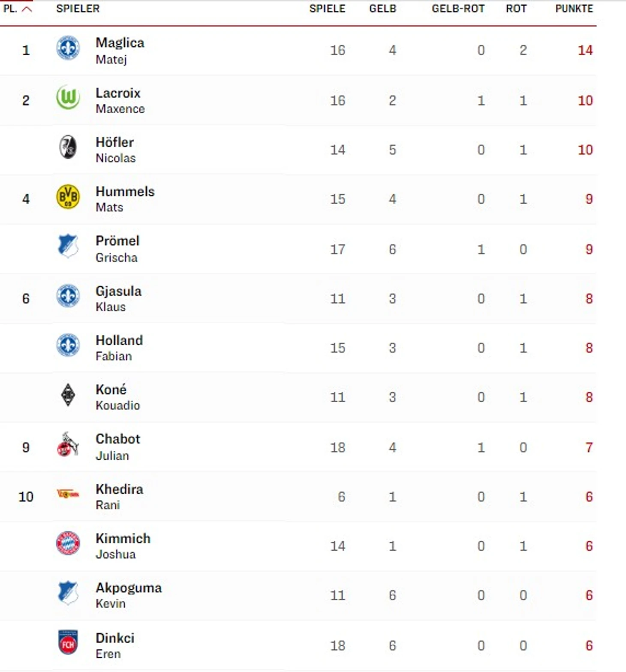
Task: Sort table by the SPIELE column
Action: click(x=327, y=9)
